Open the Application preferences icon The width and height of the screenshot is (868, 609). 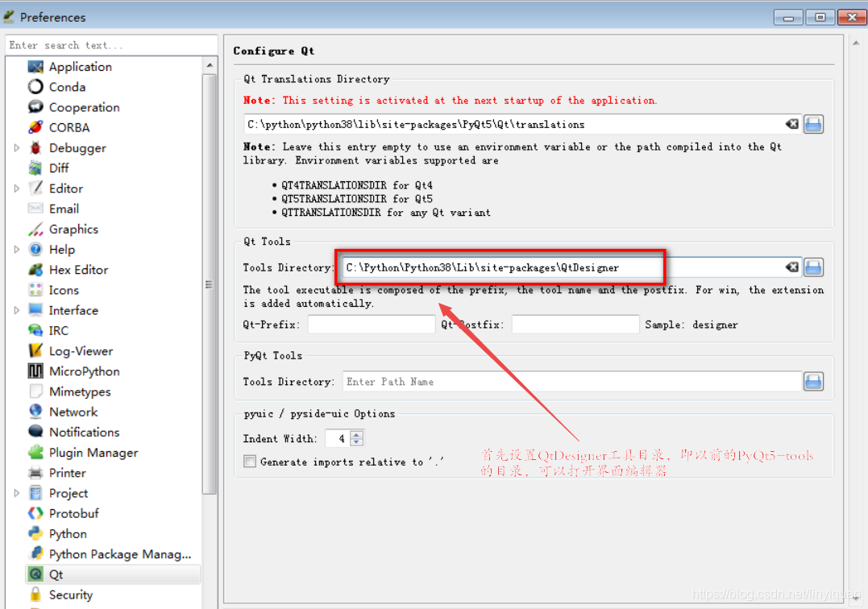(x=35, y=67)
